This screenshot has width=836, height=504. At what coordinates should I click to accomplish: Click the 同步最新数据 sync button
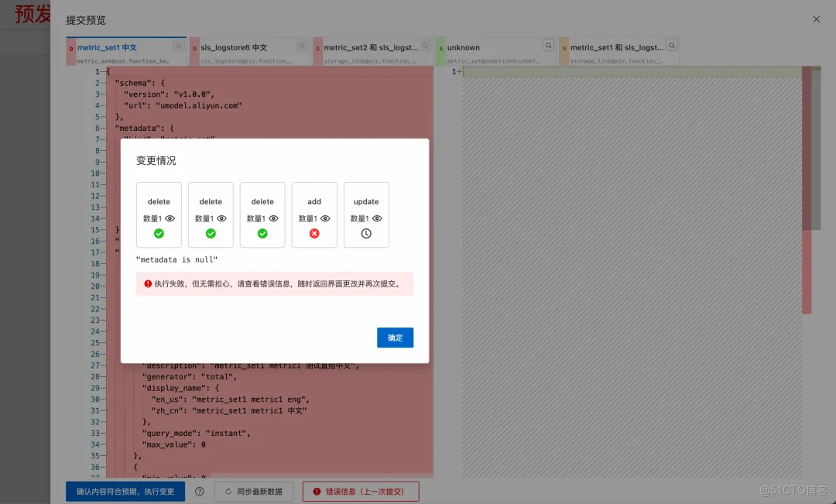tap(253, 491)
